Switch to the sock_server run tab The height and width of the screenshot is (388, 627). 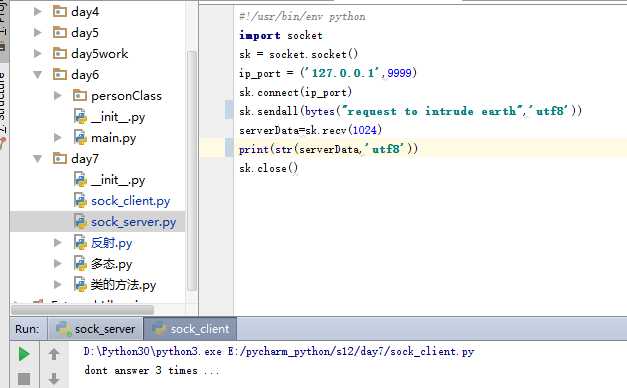coord(96,329)
